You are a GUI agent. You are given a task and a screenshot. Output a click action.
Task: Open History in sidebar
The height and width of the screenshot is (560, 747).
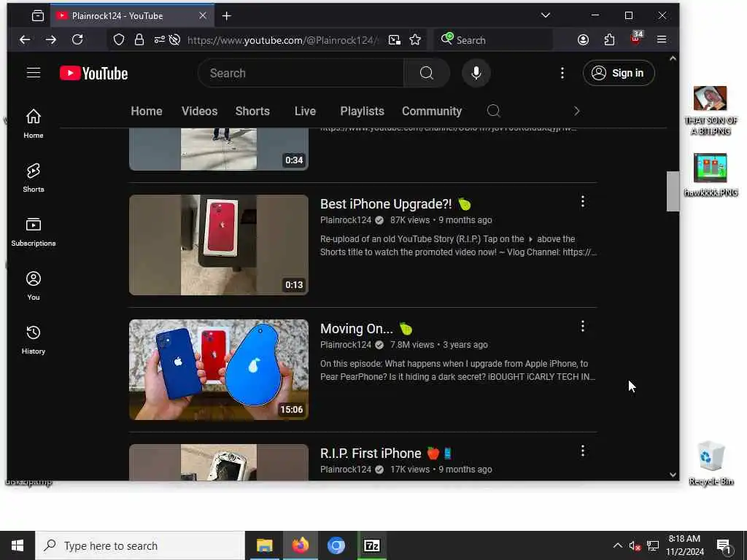tap(34, 339)
